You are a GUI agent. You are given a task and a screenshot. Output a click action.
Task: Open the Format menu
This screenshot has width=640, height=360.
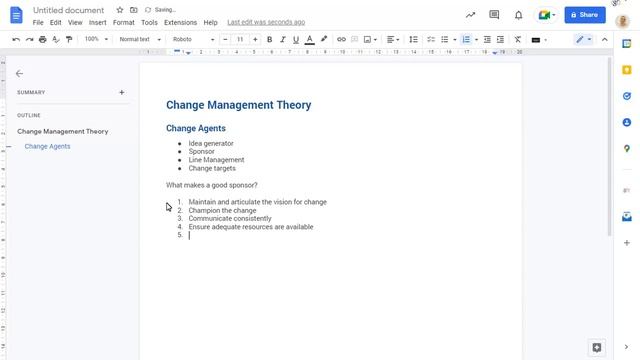tap(124, 22)
